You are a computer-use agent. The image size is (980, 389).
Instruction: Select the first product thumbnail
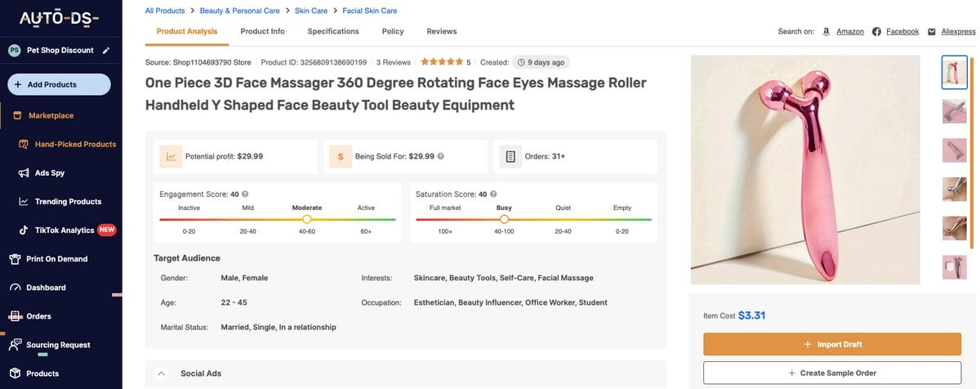click(x=954, y=72)
